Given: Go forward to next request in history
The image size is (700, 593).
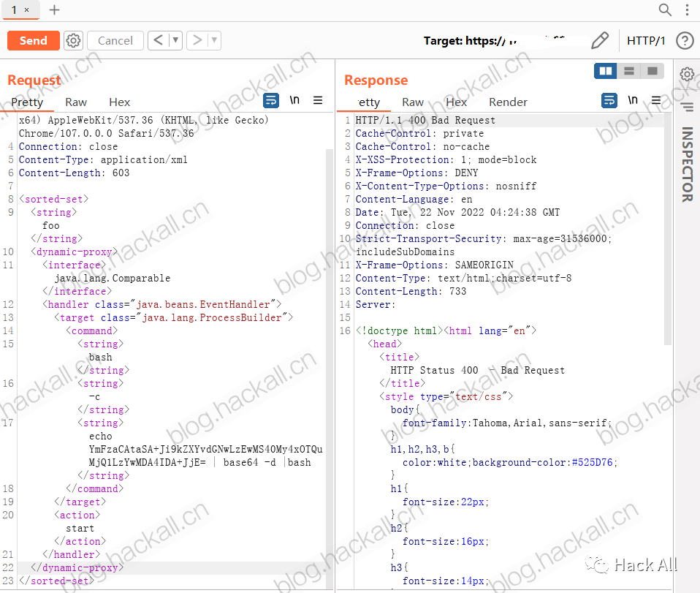Looking at the screenshot, I should [x=197, y=40].
